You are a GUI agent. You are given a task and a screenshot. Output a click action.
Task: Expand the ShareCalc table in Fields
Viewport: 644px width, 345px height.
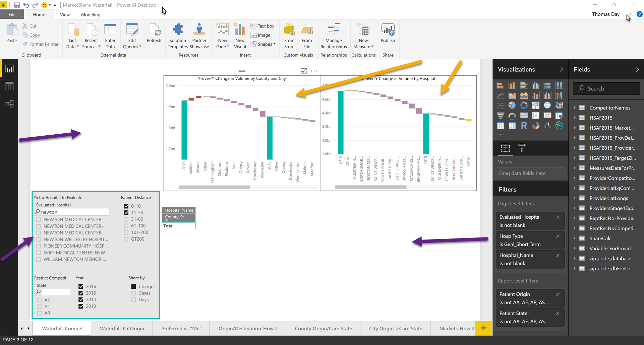(575, 238)
